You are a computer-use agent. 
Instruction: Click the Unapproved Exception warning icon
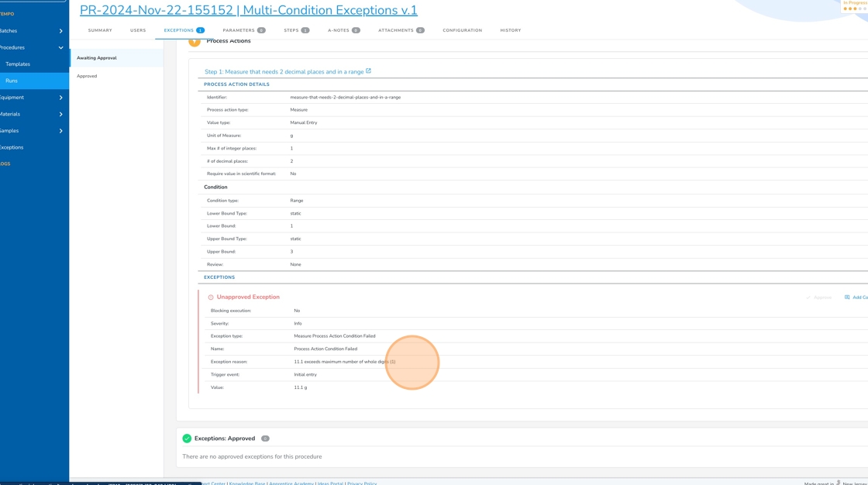click(210, 298)
